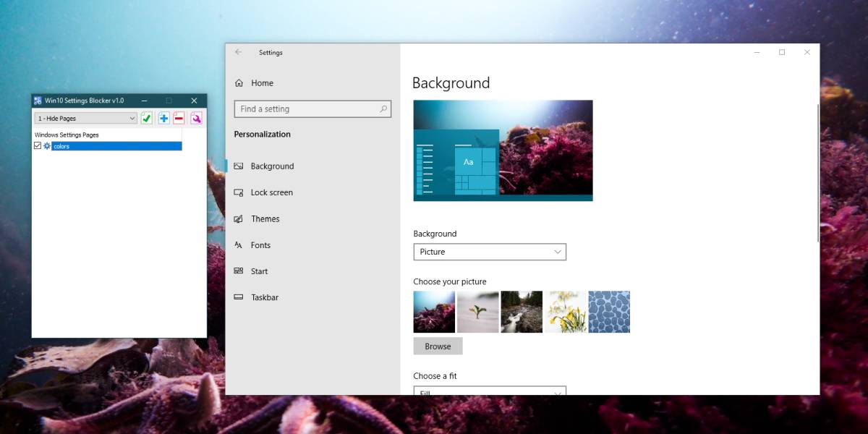This screenshot has height=434, width=868.
Task: Minimize the Settings window
Action: [x=757, y=52]
